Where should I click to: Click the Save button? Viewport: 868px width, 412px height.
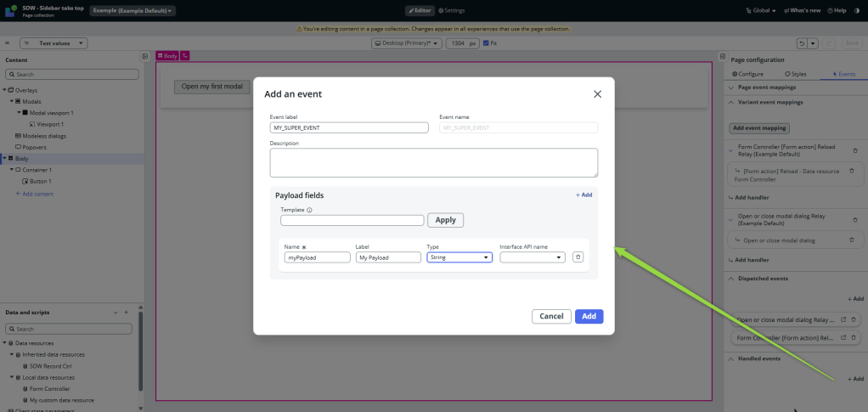pos(852,43)
